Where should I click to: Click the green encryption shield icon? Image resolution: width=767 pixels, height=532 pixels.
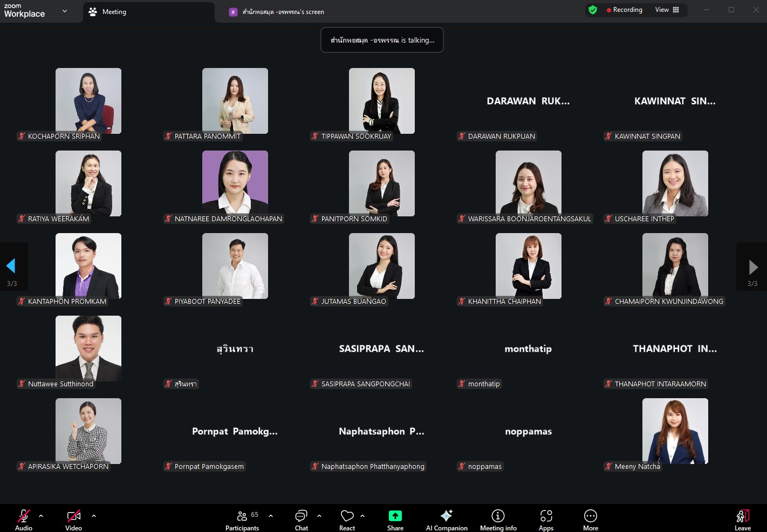tap(593, 10)
